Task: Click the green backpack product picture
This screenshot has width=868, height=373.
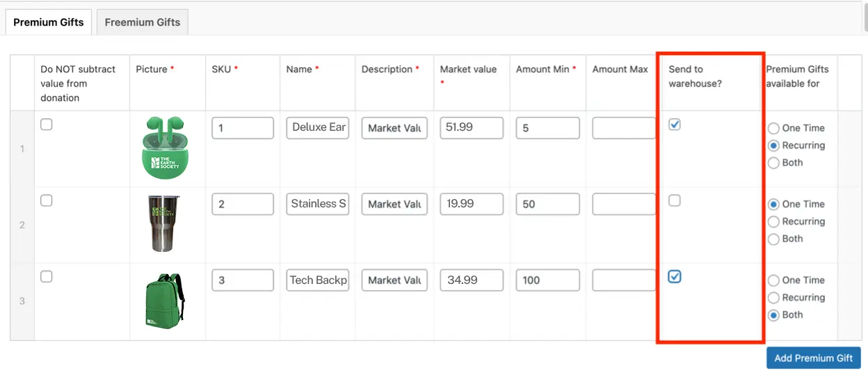Action: pyautogui.click(x=165, y=300)
